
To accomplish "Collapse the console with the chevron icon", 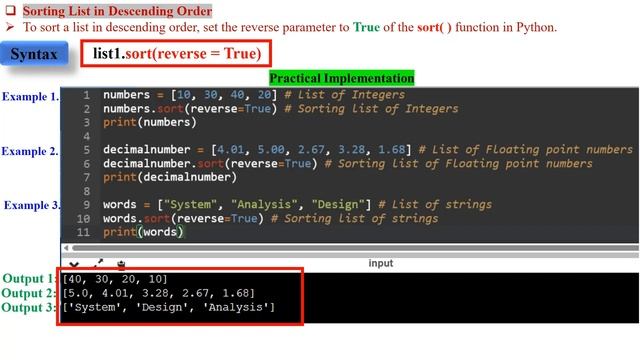I will coord(74,265).
